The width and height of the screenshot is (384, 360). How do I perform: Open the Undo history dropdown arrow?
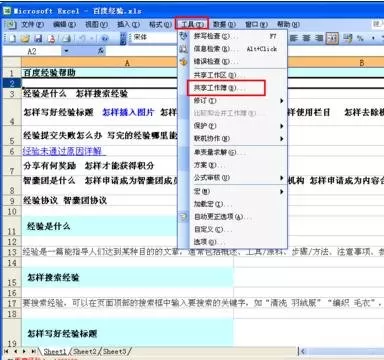coord(91,38)
